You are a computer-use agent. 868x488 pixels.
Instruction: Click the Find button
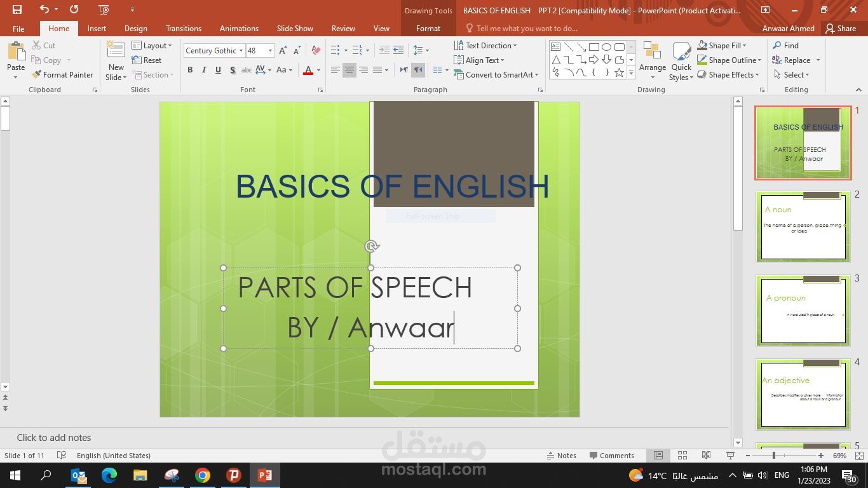(x=785, y=46)
